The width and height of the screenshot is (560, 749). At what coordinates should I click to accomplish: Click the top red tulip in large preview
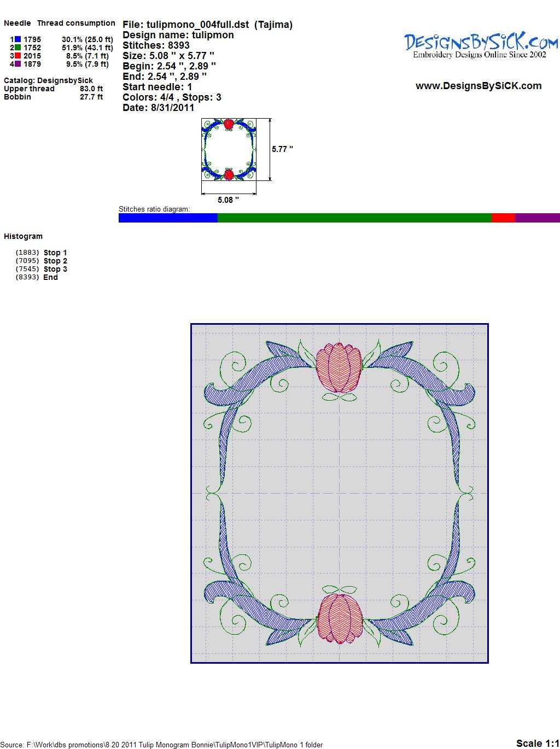click(339, 367)
